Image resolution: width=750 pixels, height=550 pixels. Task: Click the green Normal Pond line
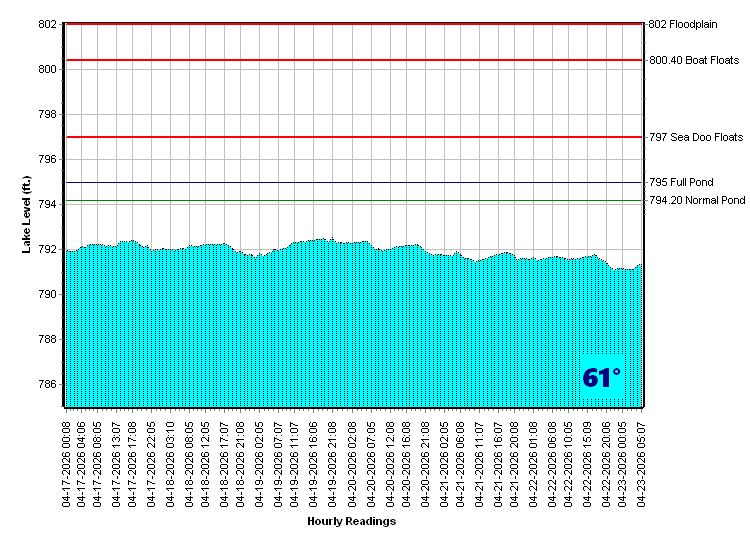point(350,201)
